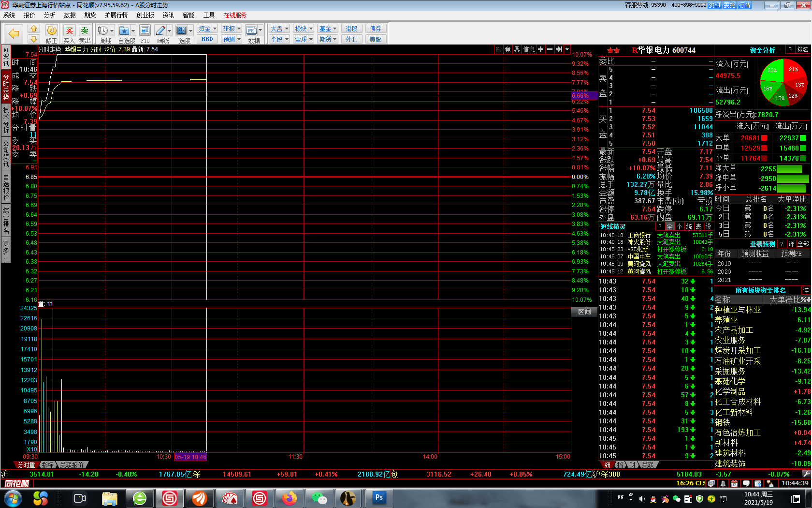Click the up arrow previous stock icon
The image size is (812, 508).
click(x=33, y=29)
